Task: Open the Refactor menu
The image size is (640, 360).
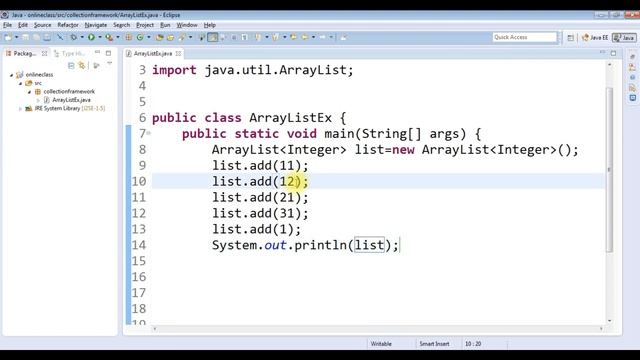Action: pyautogui.click(x=68, y=25)
